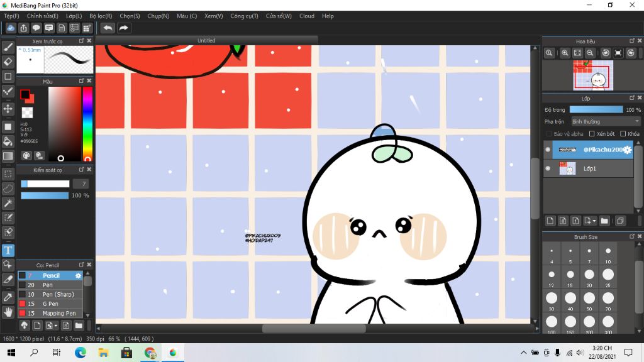This screenshot has height=362, width=644.
Task: Open the Cloud menu
Action: 307,16
